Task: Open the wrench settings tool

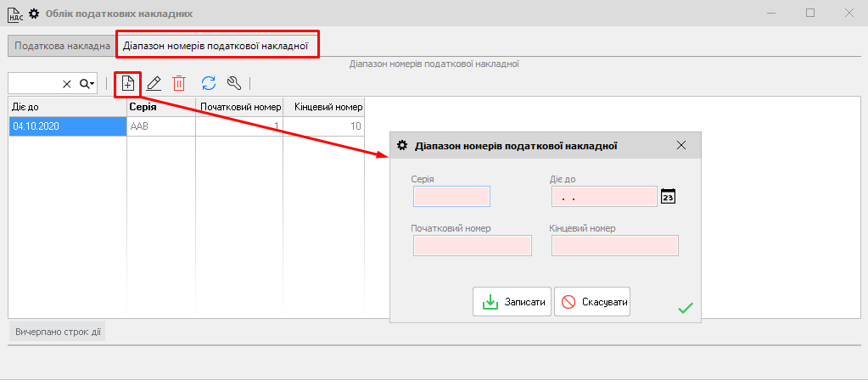Action: tap(235, 83)
